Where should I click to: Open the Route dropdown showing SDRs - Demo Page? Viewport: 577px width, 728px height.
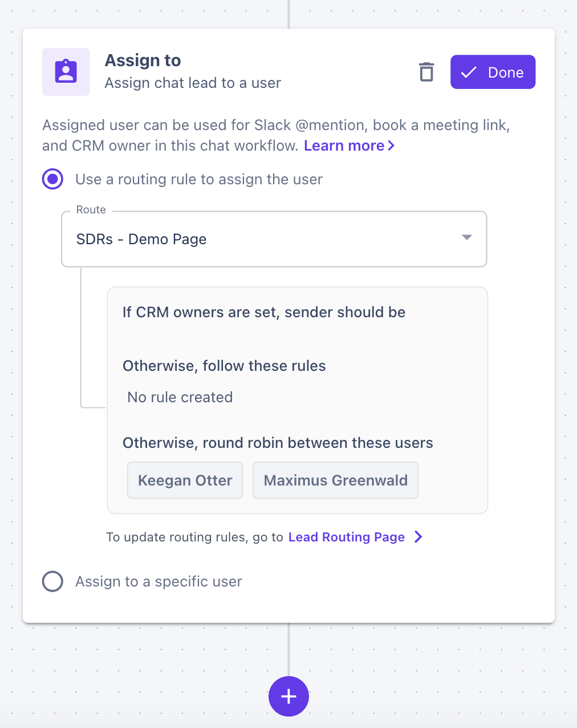pos(274,239)
